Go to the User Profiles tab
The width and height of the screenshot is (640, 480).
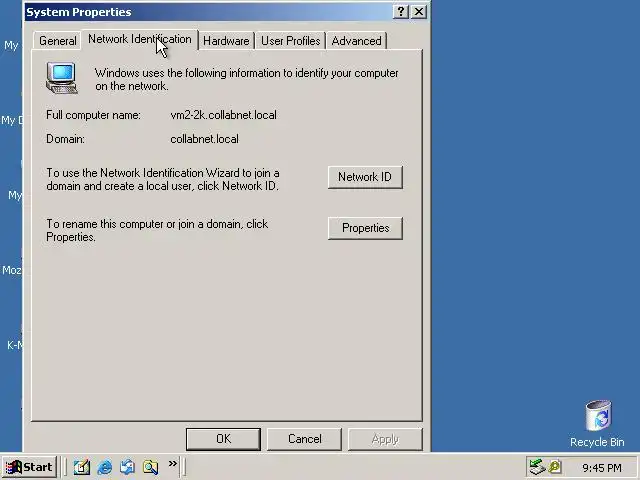[291, 41]
